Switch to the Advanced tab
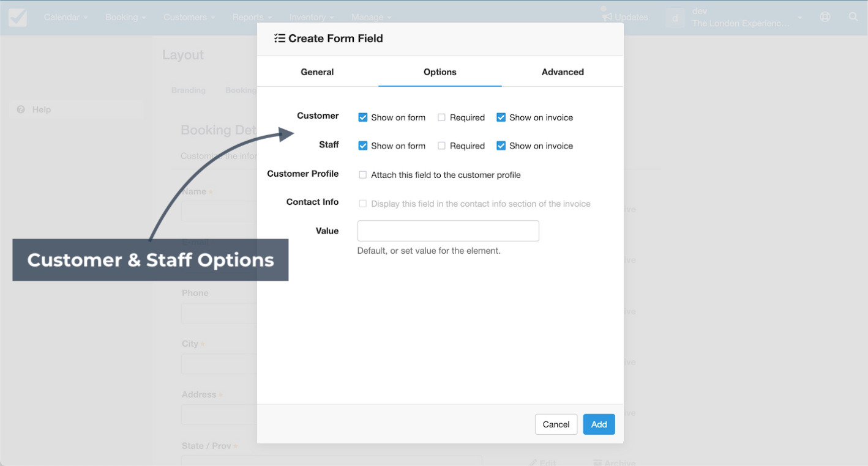The width and height of the screenshot is (868, 466). point(563,72)
